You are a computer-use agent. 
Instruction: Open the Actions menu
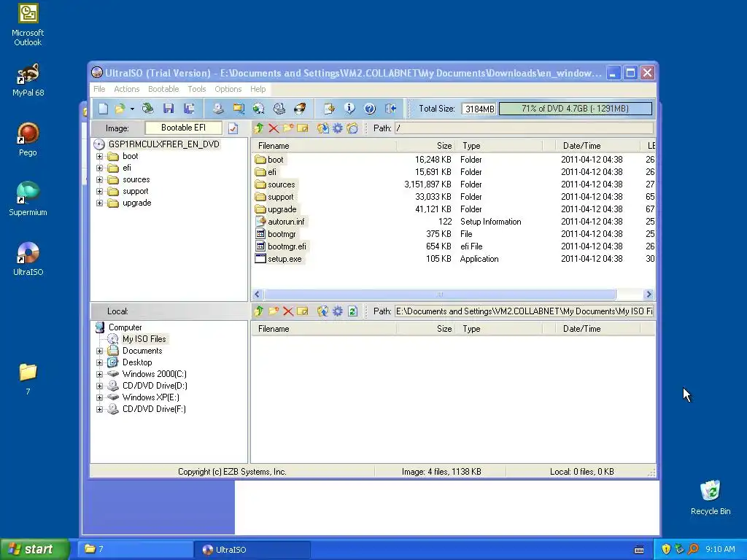127,89
